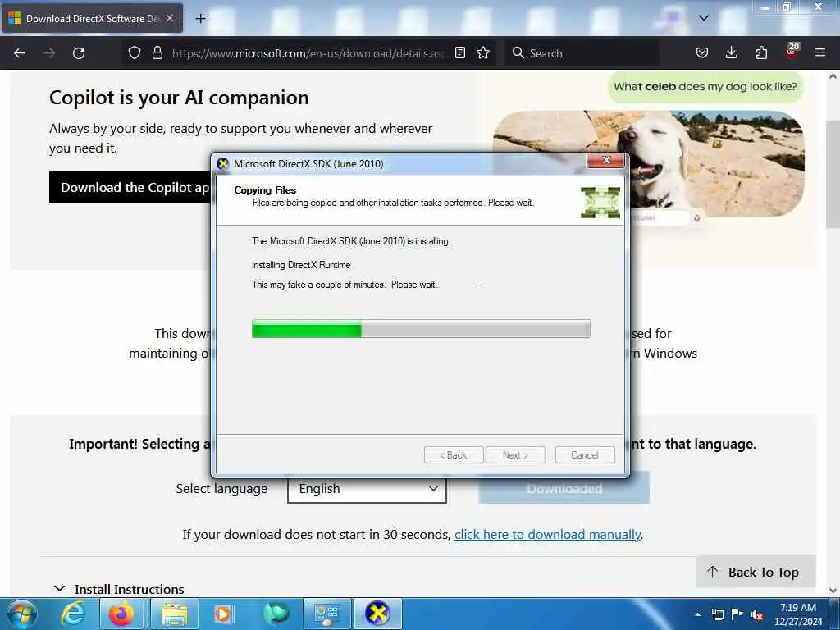Expand the Install Instructions section
Image resolution: width=840 pixels, height=630 pixels.
120,589
